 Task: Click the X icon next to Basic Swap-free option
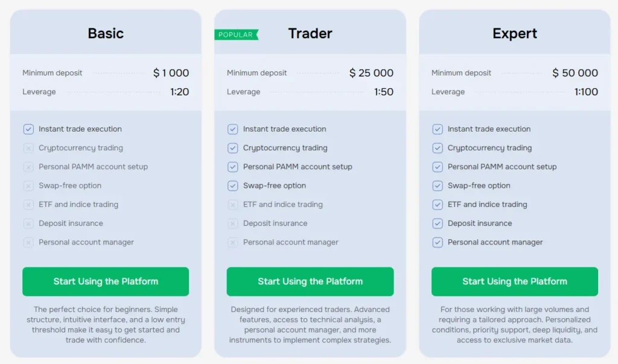(x=28, y=186)
